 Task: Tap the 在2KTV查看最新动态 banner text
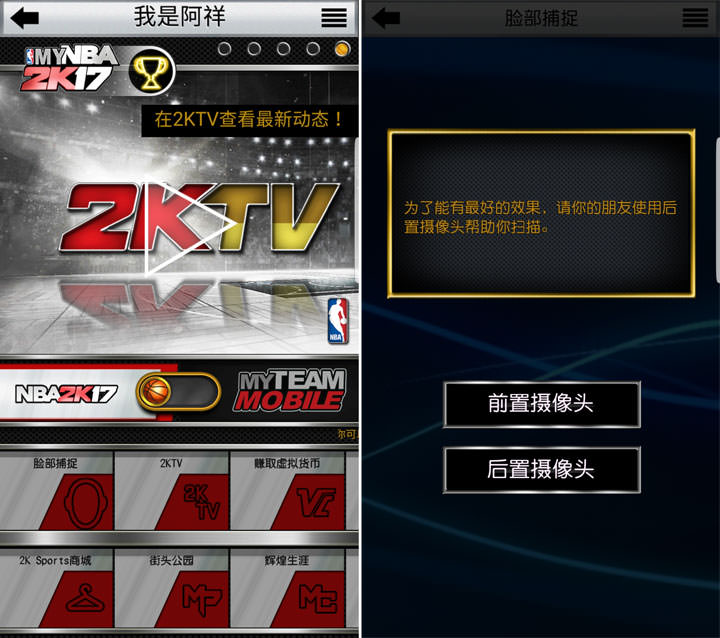(249, 120)
